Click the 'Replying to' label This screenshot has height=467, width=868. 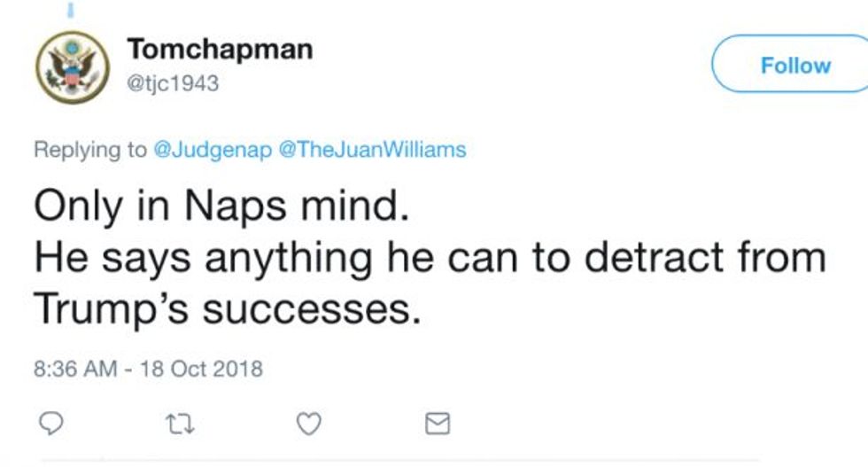90,150
